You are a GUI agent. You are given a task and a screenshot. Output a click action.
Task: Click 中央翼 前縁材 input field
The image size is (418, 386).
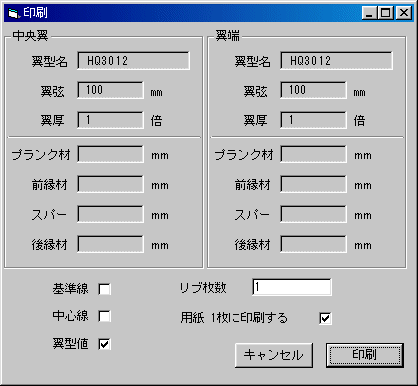click(x=110, y=184)
